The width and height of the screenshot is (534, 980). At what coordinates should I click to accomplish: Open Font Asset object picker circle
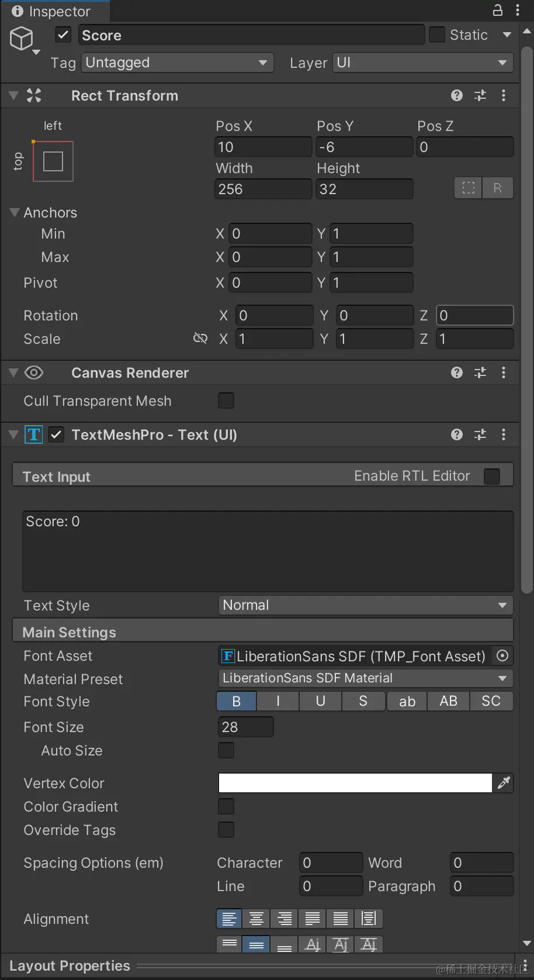click(502, 656)
